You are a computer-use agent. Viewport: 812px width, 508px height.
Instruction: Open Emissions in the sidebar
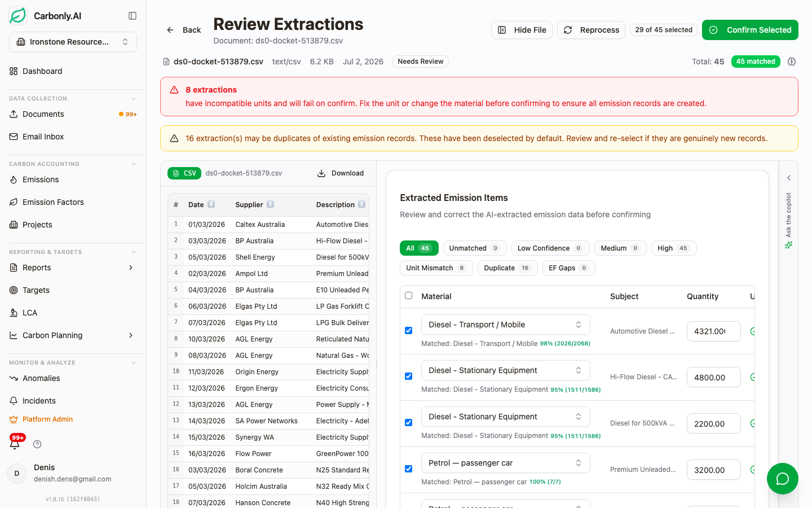tap(73, 179)
